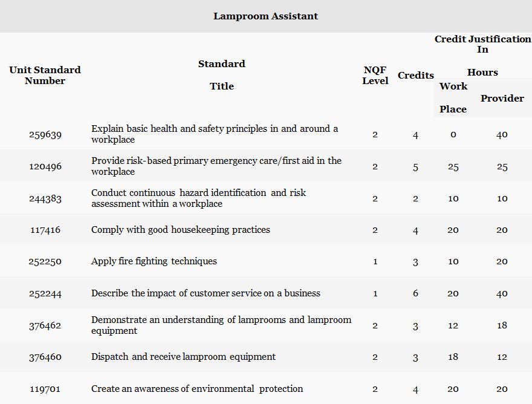Click the Work Place sub-column header
The width and height of the screenshot is (532, 404).
(x=453, y=98)
